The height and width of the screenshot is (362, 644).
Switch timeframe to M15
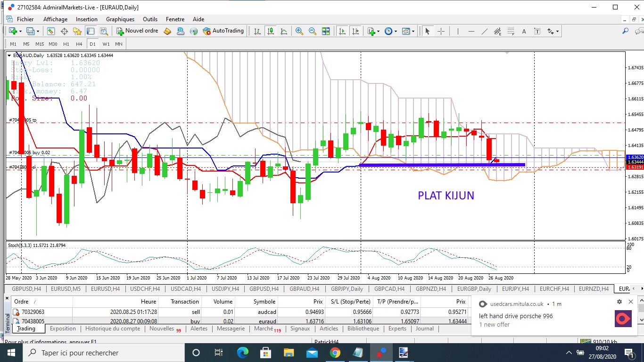tap(40, 44)
